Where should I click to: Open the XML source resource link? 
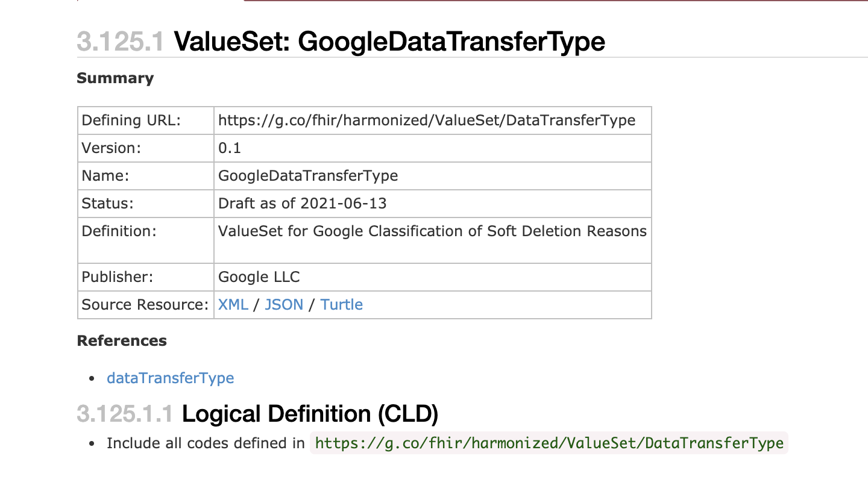pos(233,305)
